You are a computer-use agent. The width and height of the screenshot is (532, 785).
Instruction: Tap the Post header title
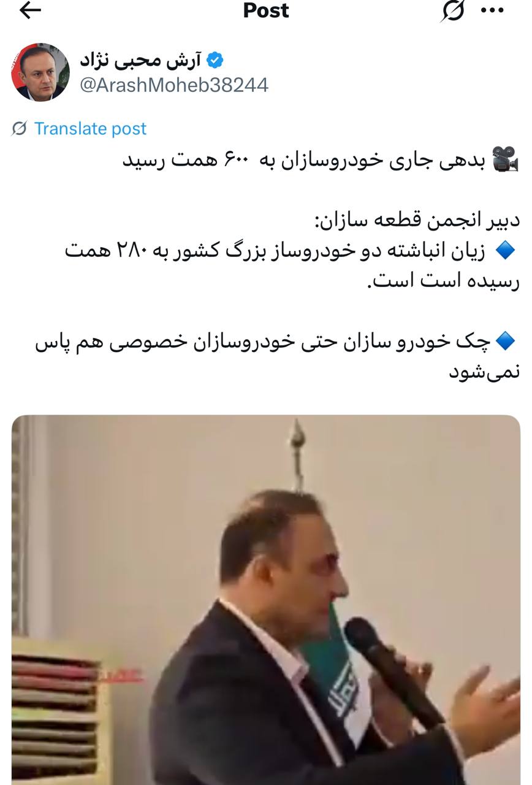pyautogui.click(x=266, y=10)
